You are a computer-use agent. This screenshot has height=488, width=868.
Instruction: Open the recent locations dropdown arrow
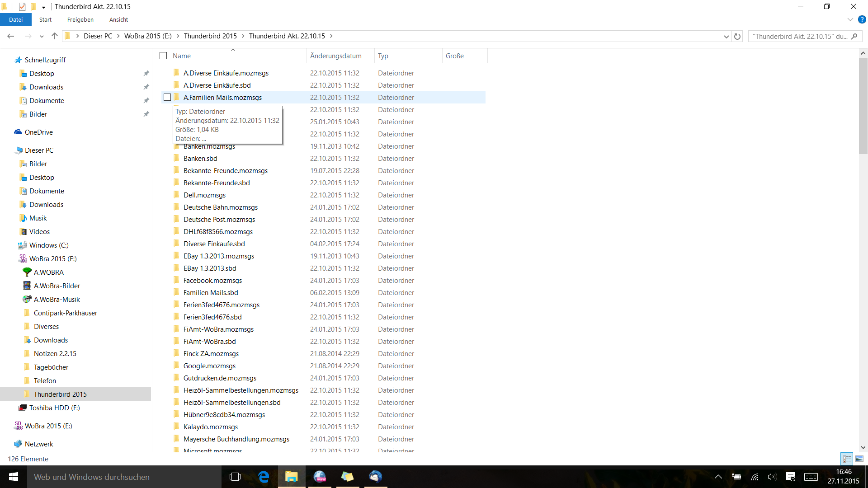coord(42,36)
